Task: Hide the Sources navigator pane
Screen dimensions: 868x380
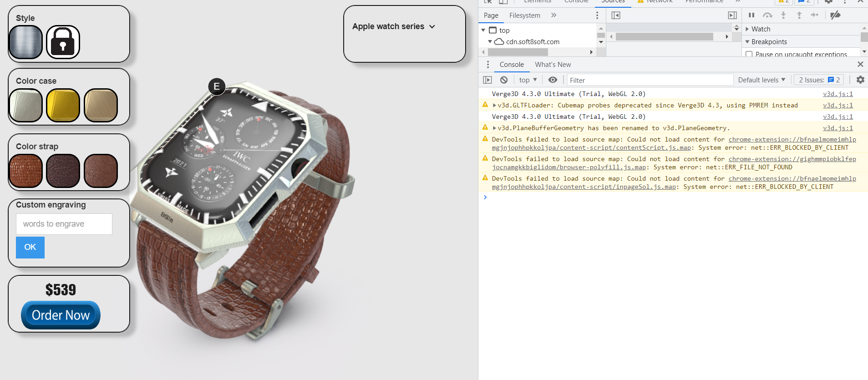Action: [x=616, y=15]
